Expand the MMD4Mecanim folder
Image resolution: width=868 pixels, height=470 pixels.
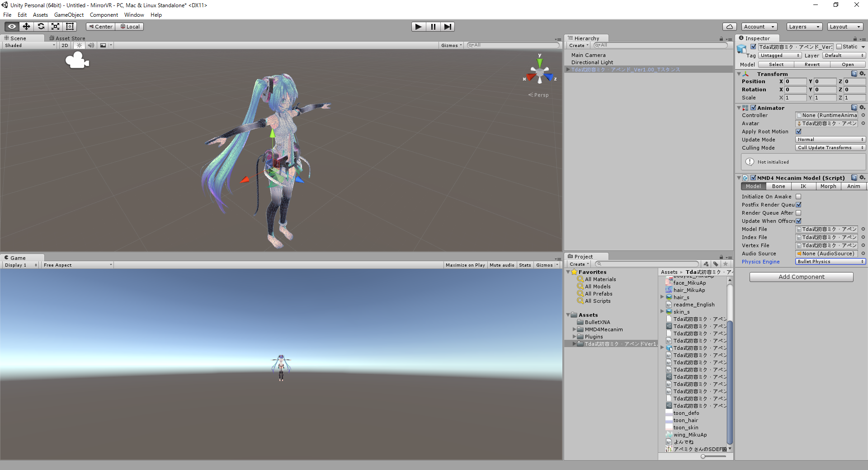pyautogui.click(x=575, y=329)
